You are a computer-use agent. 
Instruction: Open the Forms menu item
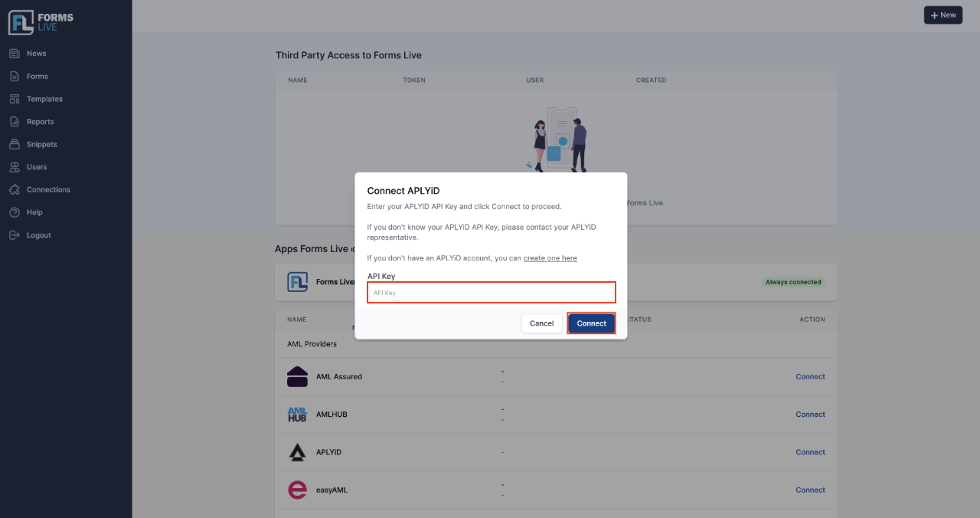pyautogui.click(x=38, y=77)
